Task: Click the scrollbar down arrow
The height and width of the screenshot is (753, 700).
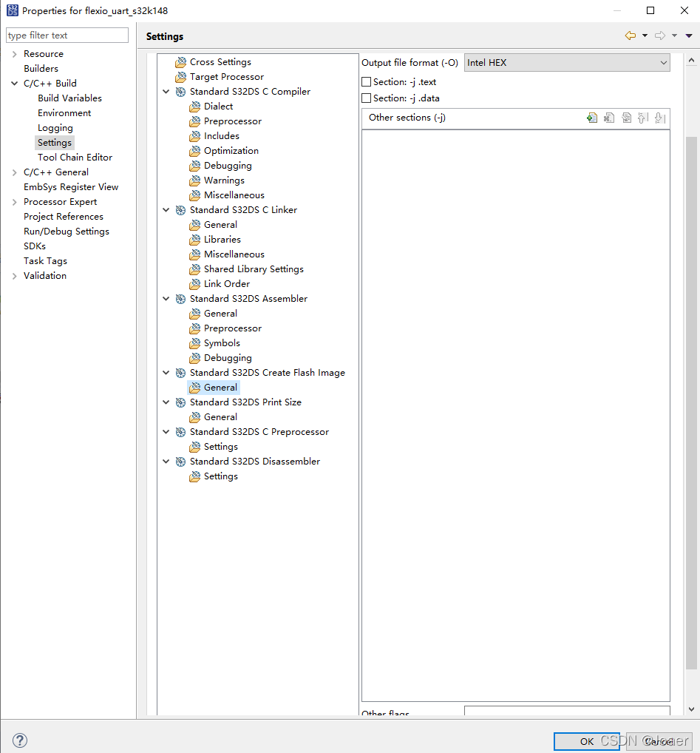Action: pos(691,709)
